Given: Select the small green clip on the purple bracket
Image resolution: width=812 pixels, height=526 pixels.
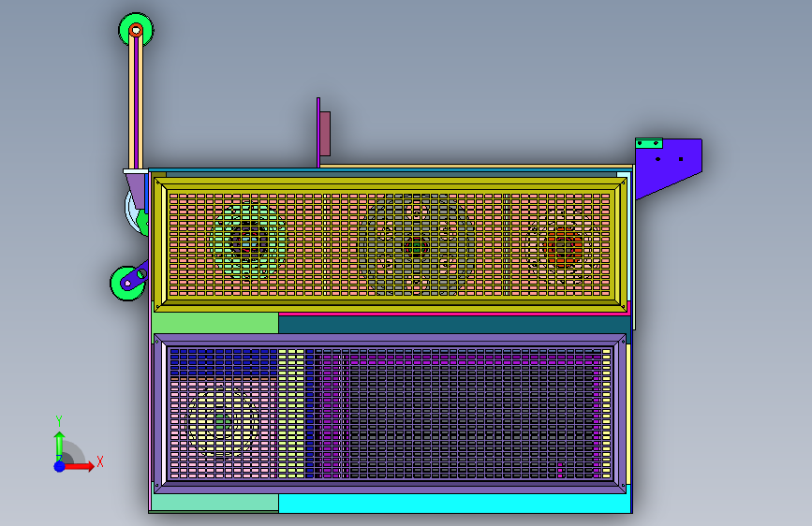Looking at the screenshot, I should tap(649, 143).
